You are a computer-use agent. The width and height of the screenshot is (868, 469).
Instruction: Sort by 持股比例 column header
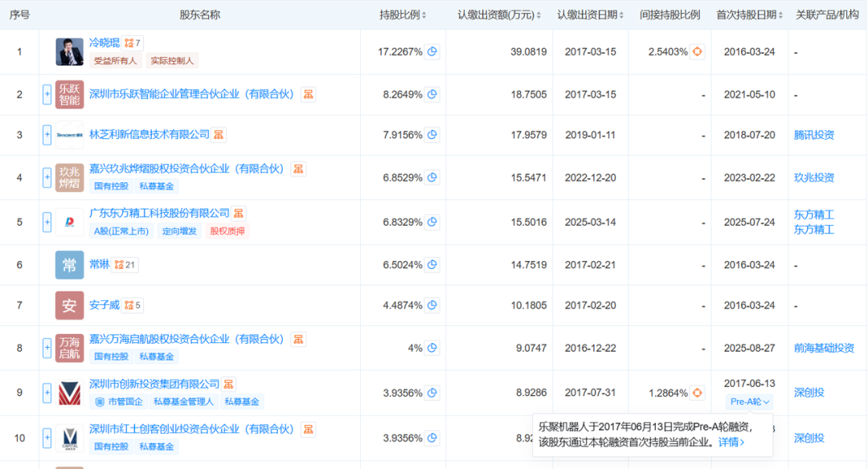(403, 15)
